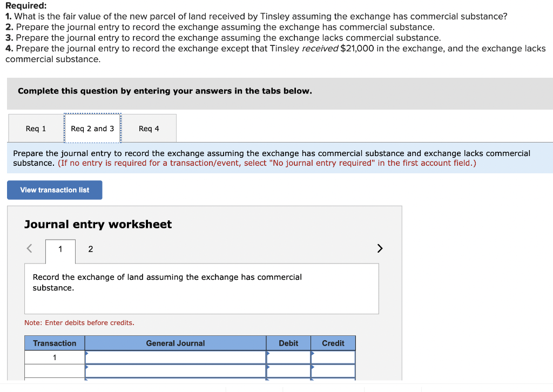Select the Req 2 and 3 tab

tap(92, 128)
